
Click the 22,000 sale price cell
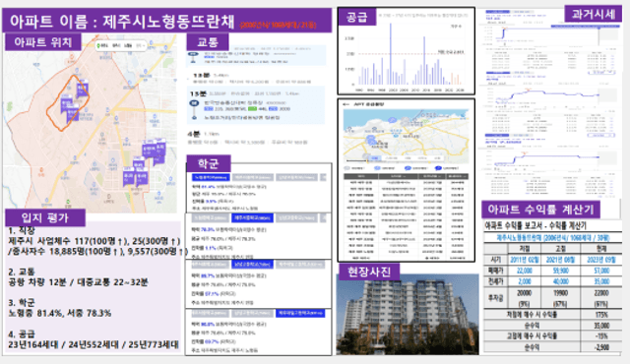point(525,271)
